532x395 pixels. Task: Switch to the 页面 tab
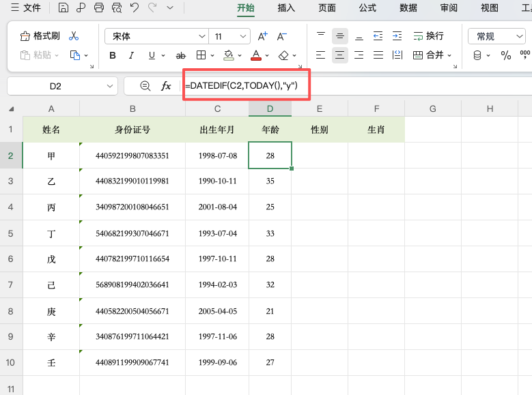pyautogui.click(x=326, y=8)
